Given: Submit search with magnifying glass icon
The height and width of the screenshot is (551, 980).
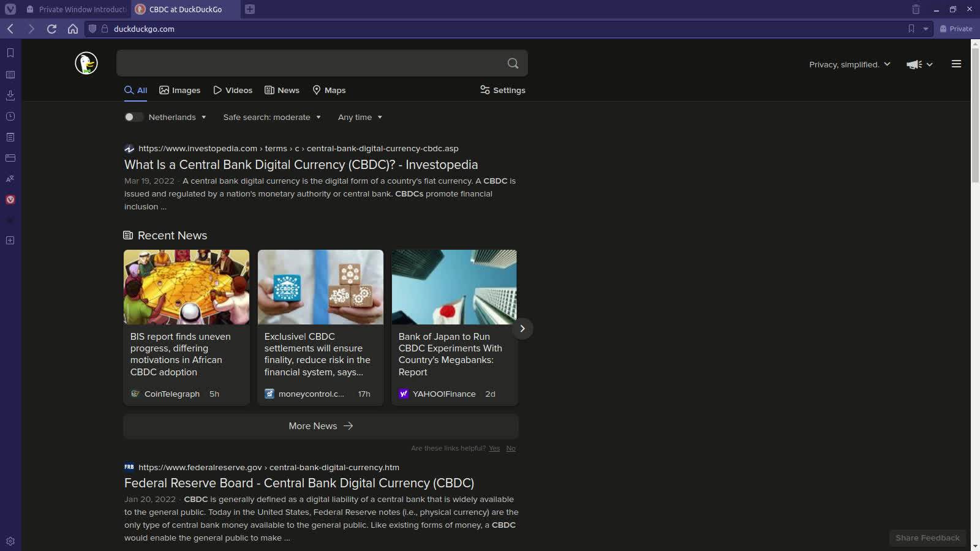Looking at the screenshot, I should tap(513, 63).
